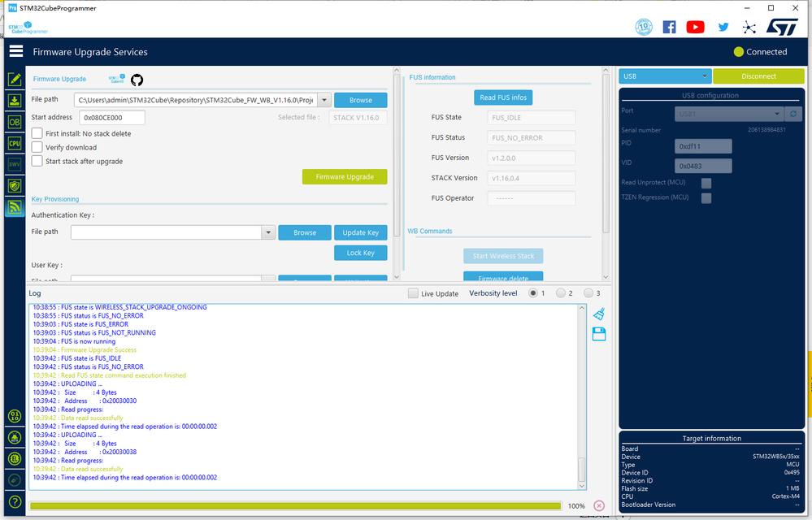Cancel operation with the red X icon

click(x=599, y=505)
